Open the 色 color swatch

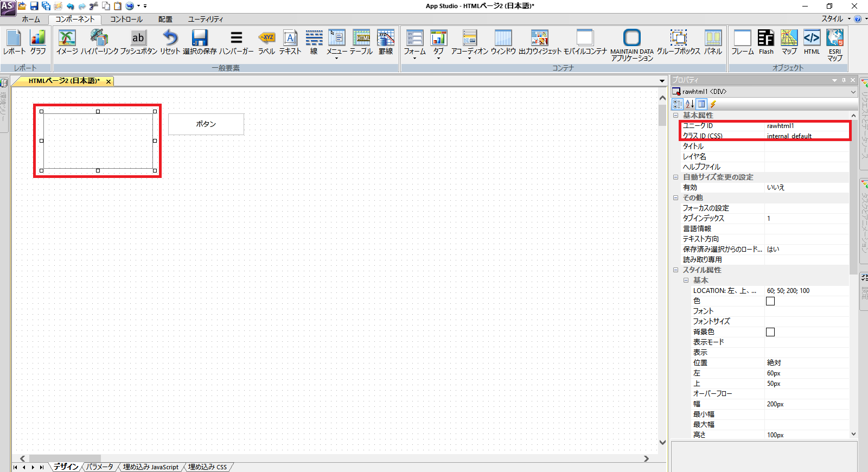coord(770,301)
